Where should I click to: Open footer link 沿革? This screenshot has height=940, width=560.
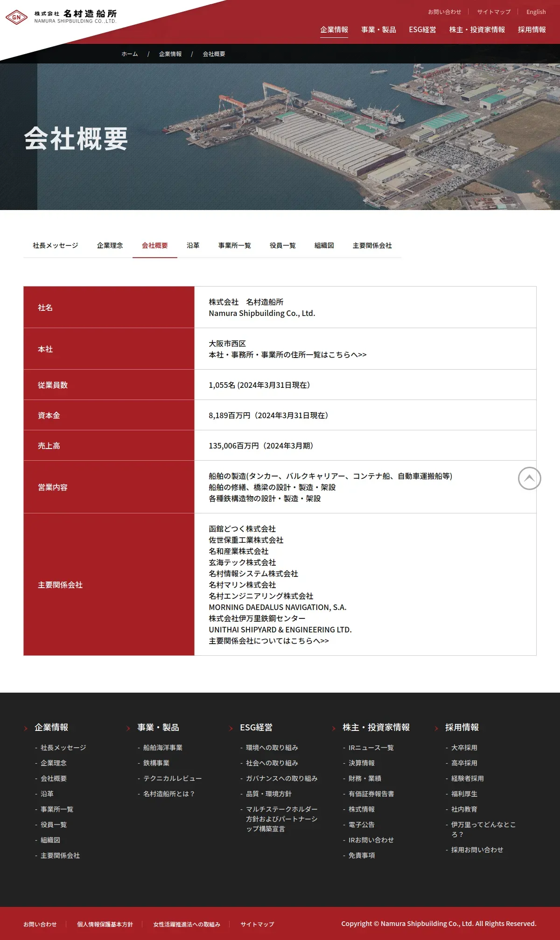tap(47, 794)
